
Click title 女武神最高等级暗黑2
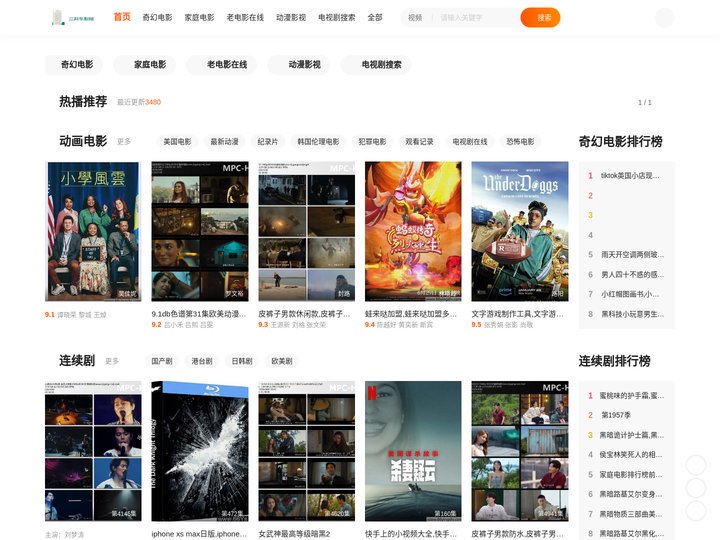[x=294, y=534]
